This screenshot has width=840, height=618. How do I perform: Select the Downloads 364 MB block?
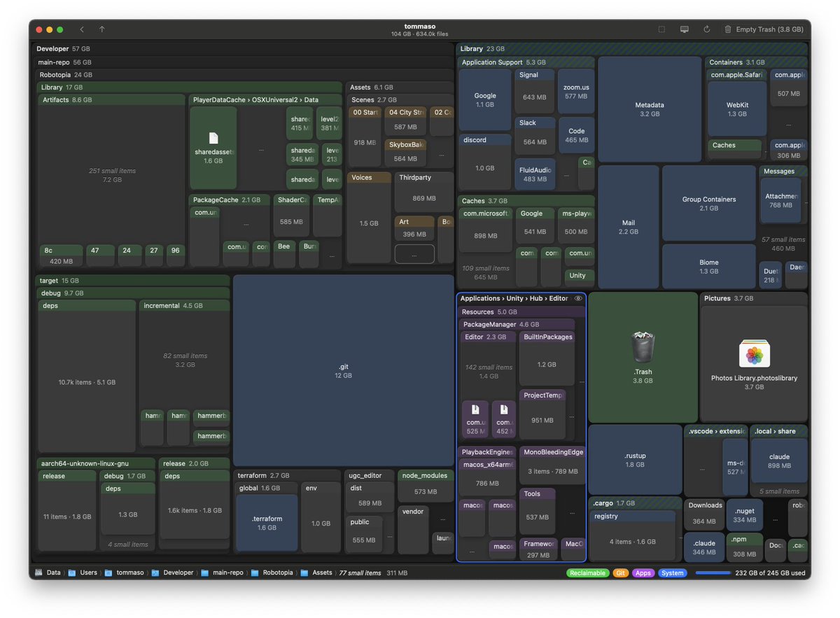pyautogui.click(x=705, y=516)
